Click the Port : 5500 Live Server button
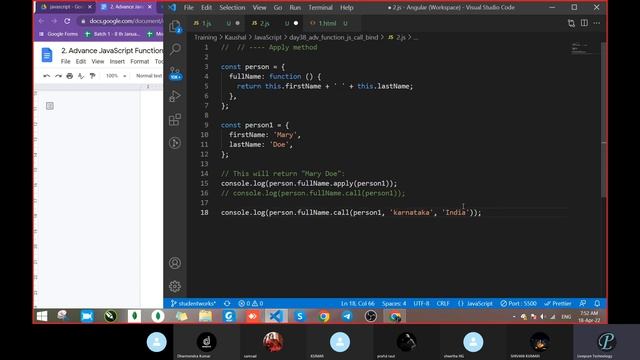Viewport: 640px width, 360px height. [x=518, y=303]
